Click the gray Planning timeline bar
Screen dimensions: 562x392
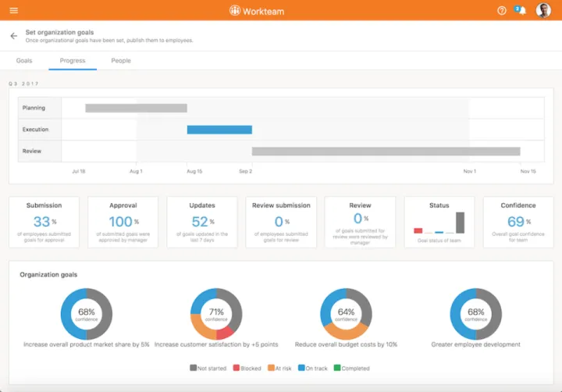(x=136, y=108)
